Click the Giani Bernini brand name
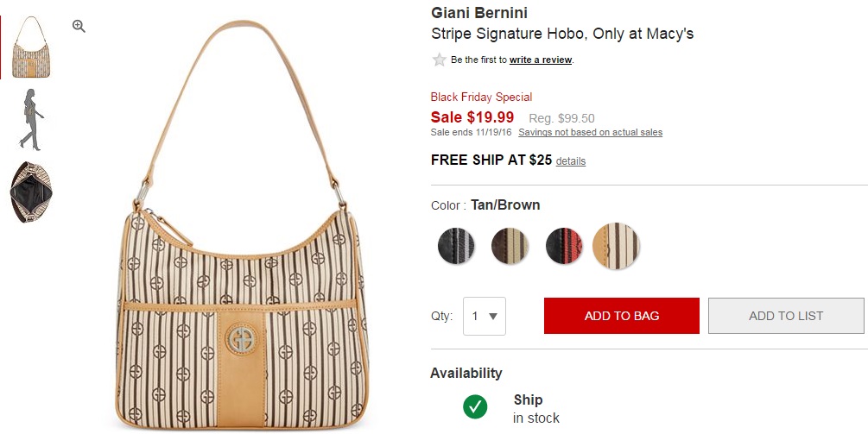 (478, 13)
